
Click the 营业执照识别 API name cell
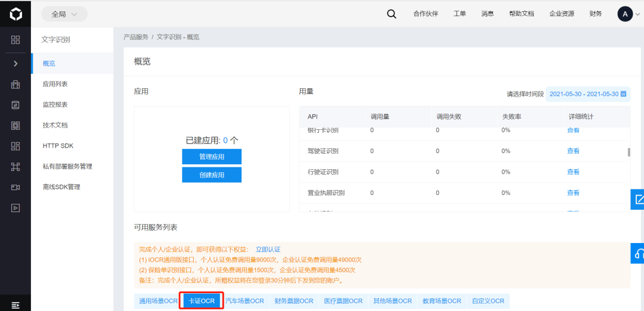click(x=326, y=193)
